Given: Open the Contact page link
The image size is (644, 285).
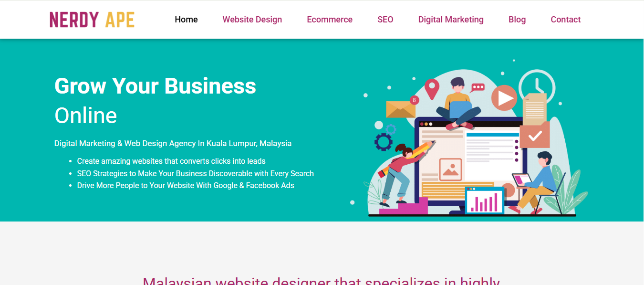Looking at the screenshot, I should pos(566,20).
